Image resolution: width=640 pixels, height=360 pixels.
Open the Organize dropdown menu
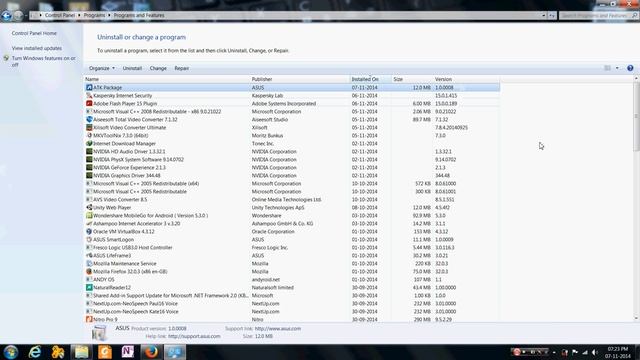pos(102,68)
